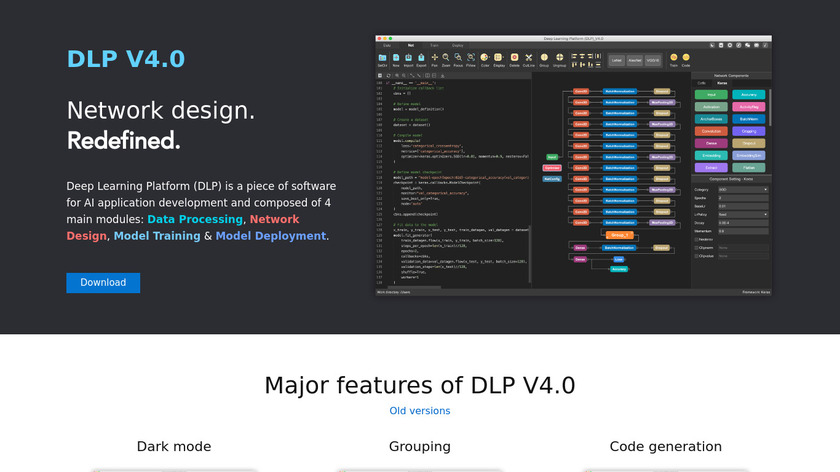Click the Decay value field
Viewport: 840px width, 472px height.
pos(743,223)
